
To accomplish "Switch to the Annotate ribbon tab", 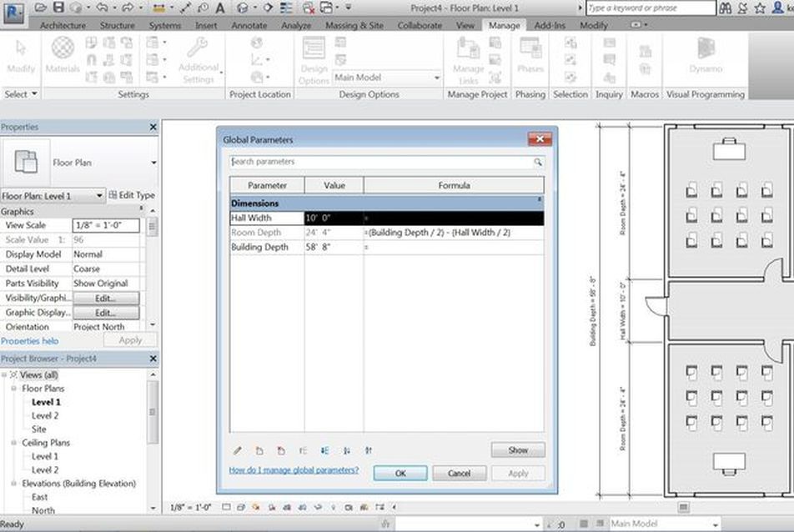I will click(x=249, y=25).
